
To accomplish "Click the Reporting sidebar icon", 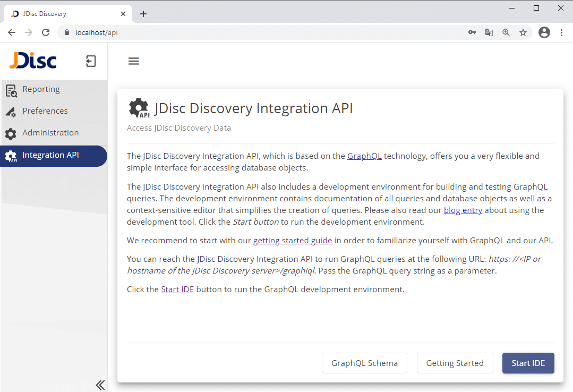I will pyautogui.click(x=11, y=90).
